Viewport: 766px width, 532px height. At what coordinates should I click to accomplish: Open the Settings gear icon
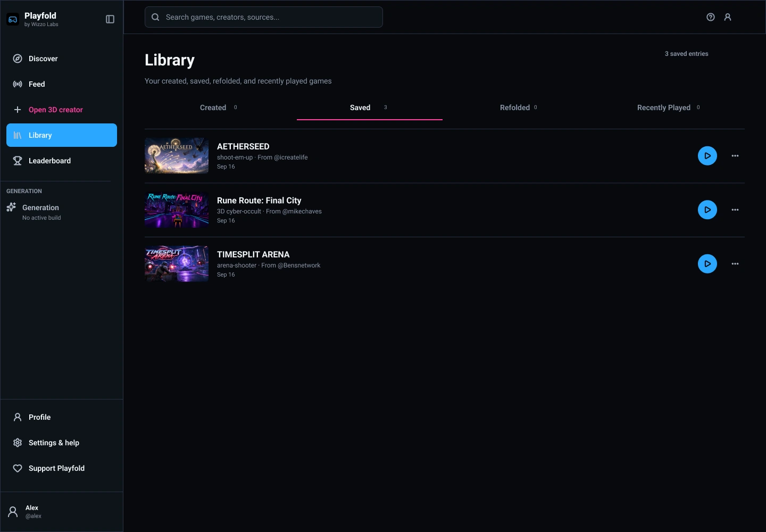coord(18,443)
